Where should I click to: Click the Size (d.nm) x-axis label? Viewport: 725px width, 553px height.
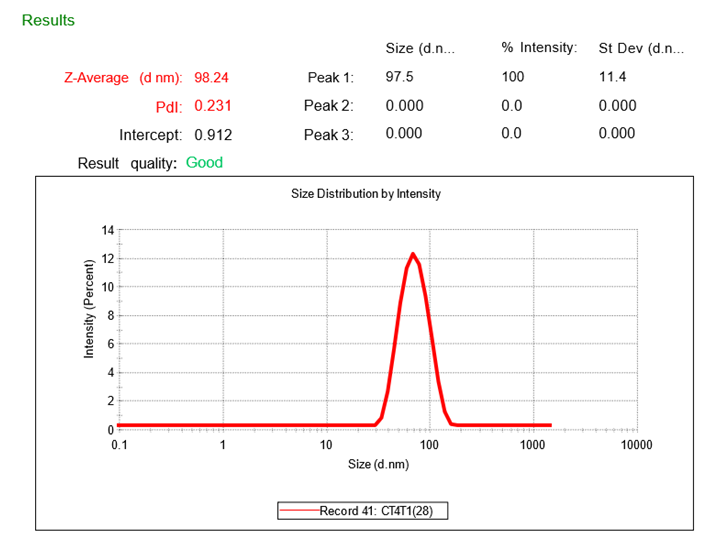point(377,465)
